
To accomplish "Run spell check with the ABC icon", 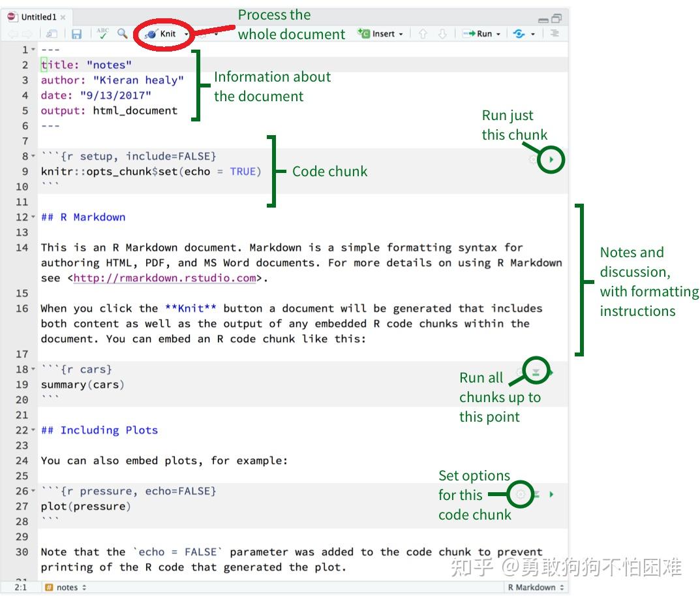I will [102, 34].
